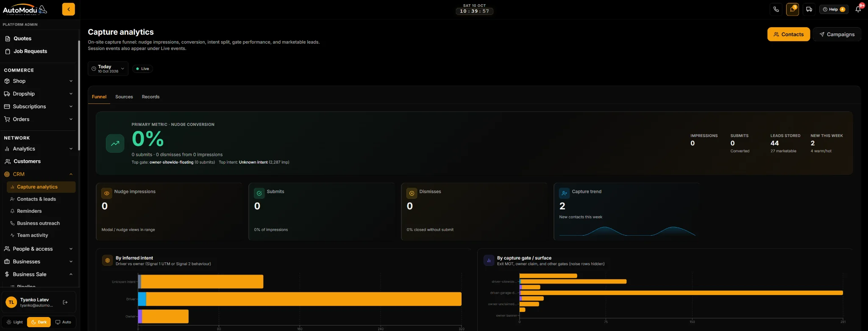868x331 pixels.
Task: Expand the Dropship section
Action: pyautogui.click(x=39, y=94)
